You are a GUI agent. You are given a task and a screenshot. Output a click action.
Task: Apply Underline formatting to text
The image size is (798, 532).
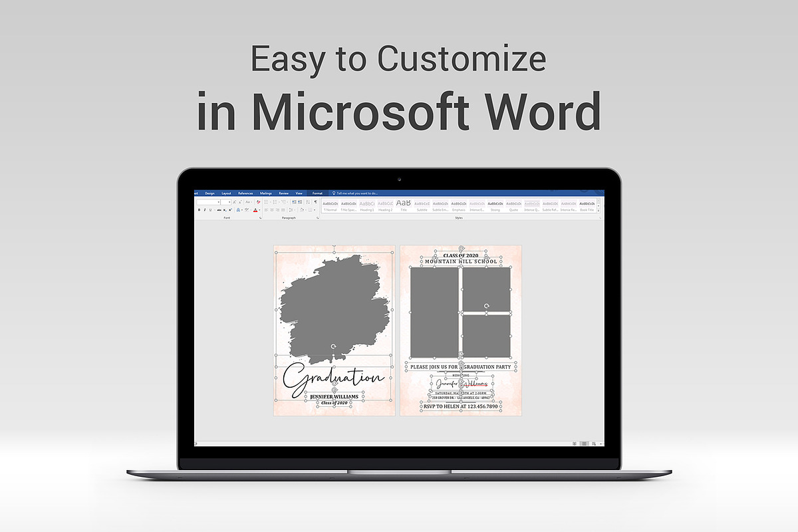pyautogui.click(x=211, y=210)
